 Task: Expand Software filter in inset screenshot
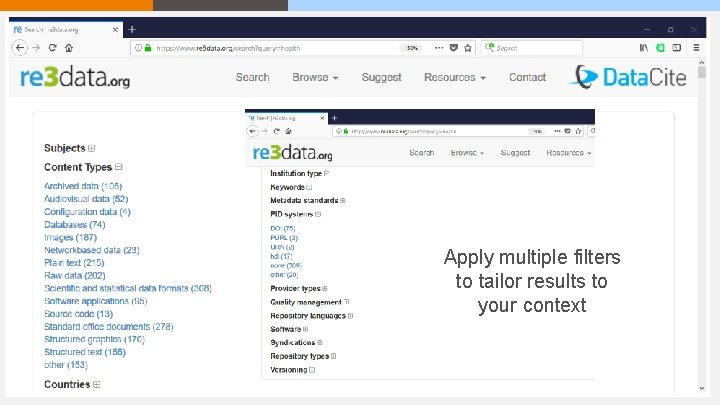[305, 329]
